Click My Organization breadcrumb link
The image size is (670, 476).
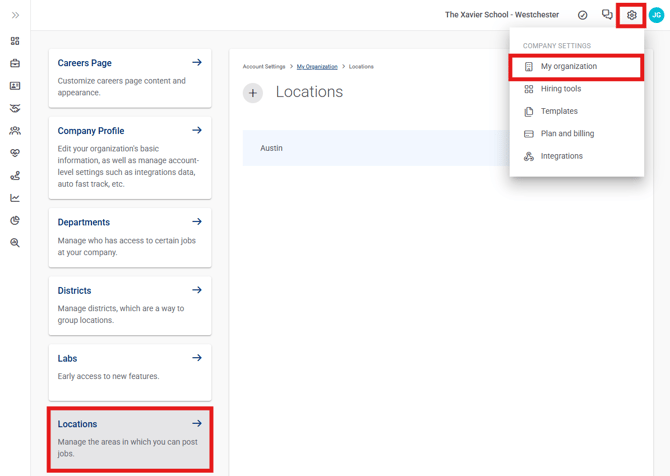(x=317, y=67)
